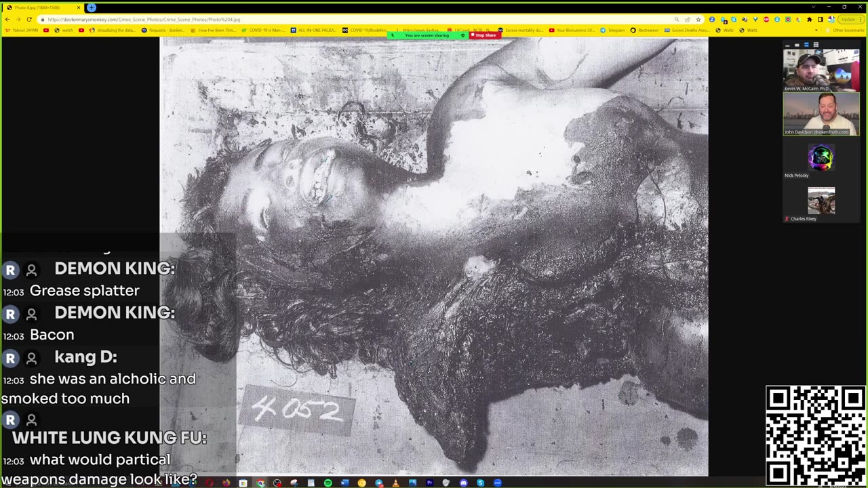Open the Photos app from the taskbar

pyautogui.click(x=412, y=483)
